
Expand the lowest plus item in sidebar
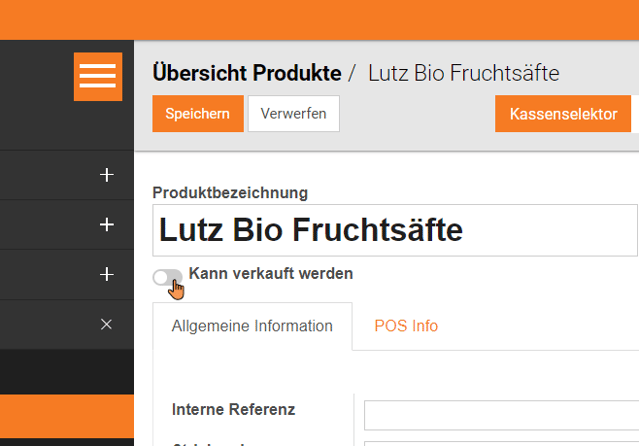click(107, 274)
